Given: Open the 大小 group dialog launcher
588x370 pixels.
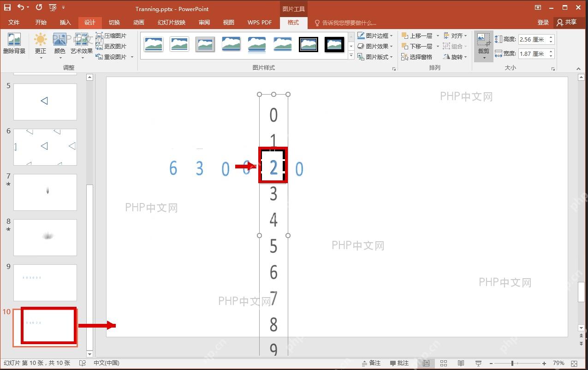Looking at the screenshot, I should click(x=553, y=69).
